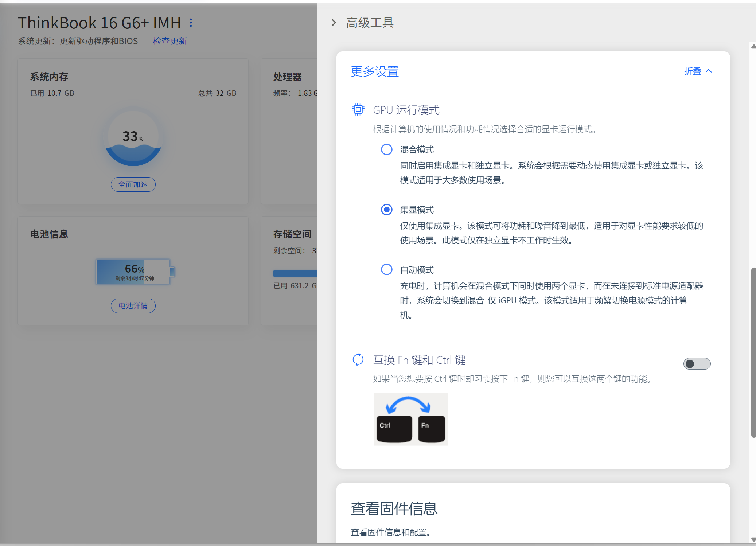Select the 集显模式 radio button
This screenshot has height=546, width=756.
click(386, 210)
